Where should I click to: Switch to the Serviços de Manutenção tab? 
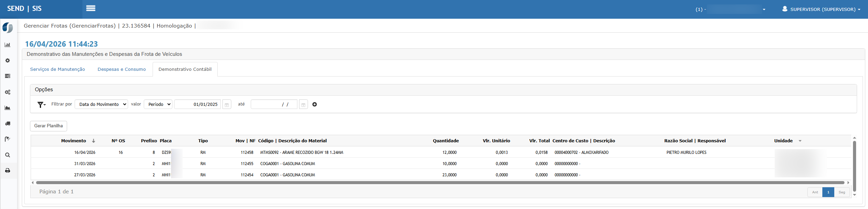pos(58,69)
